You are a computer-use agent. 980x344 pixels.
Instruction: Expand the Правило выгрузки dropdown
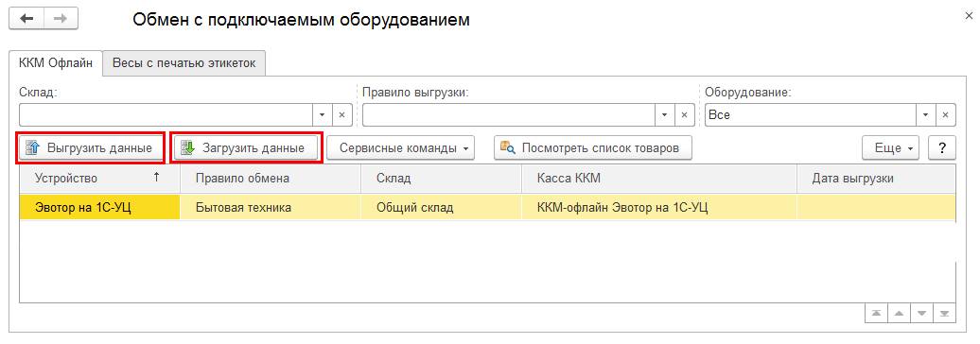pyautogui.click(x=664, y=115)
